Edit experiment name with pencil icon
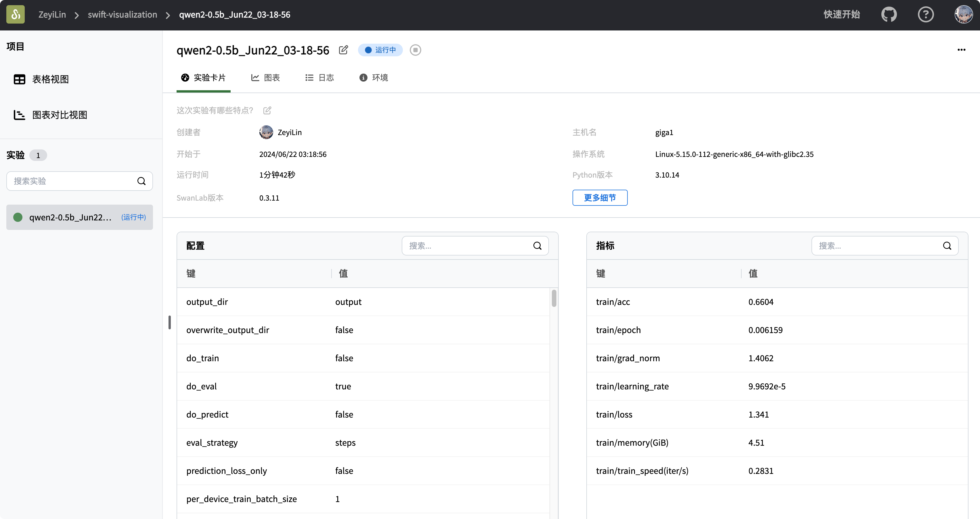The image size is (980, 519). pyautogui.click(x=343, y=50)
